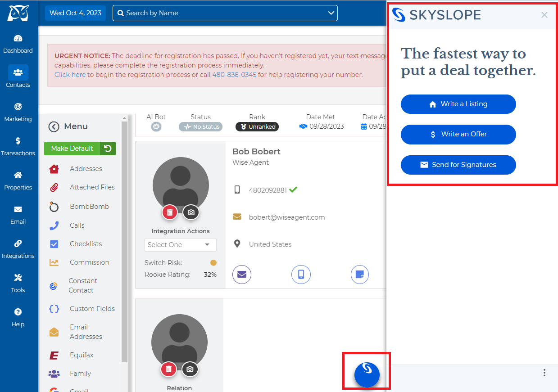The image size is (558, 392).
Task: Follow the Click here registration link
Action: click(x=70, y=75)
